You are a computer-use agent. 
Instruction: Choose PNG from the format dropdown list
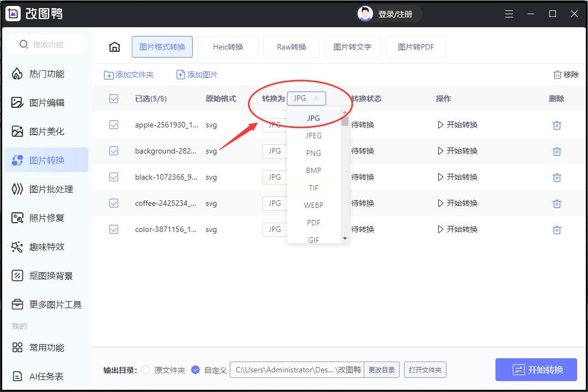point(314,153)
